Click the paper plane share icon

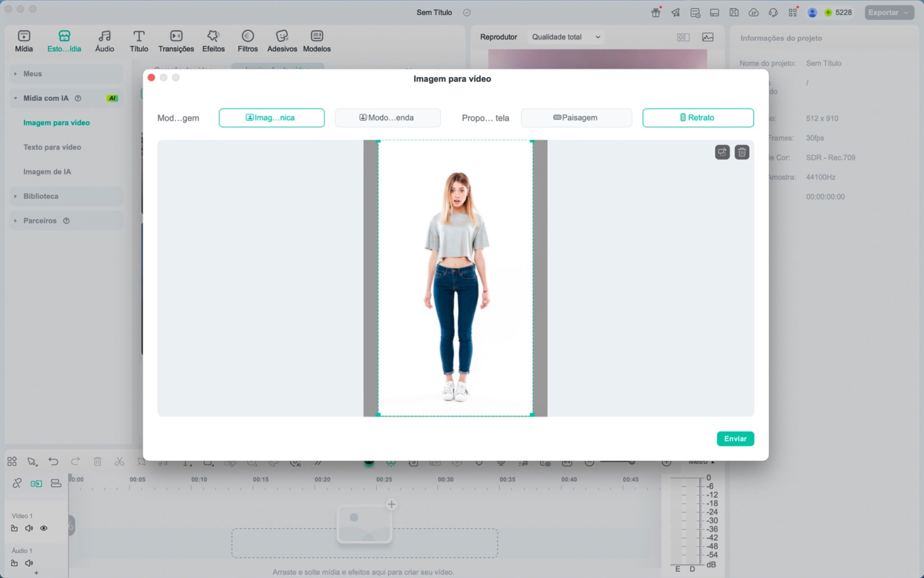coord(675,13)
